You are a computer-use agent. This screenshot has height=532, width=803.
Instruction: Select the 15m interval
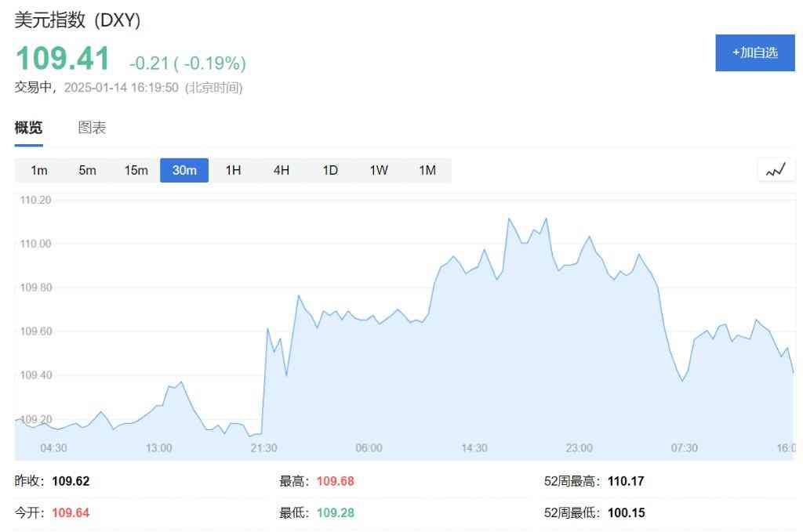[x=136, y=170]
